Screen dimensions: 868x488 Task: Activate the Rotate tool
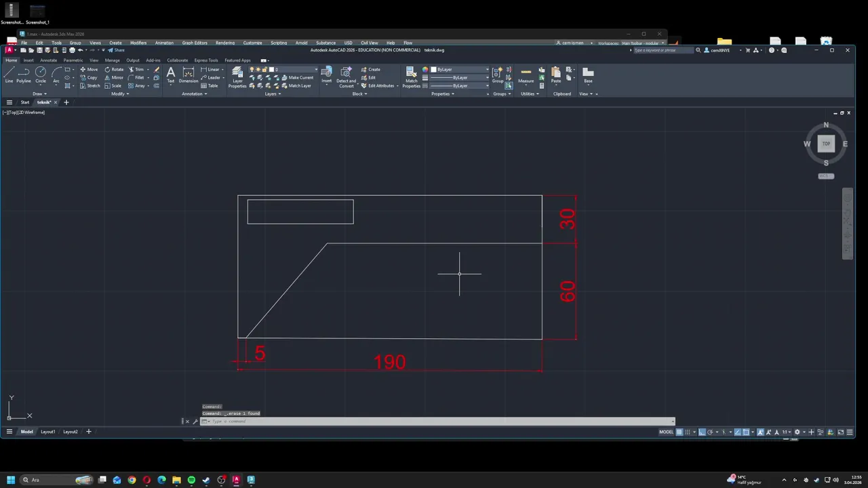tap(114, 69)
